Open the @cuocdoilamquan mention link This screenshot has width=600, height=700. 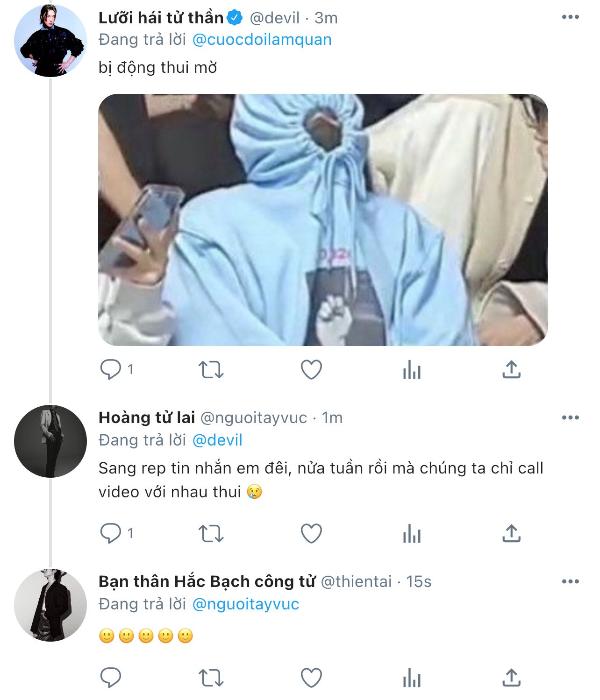(262, 40)
